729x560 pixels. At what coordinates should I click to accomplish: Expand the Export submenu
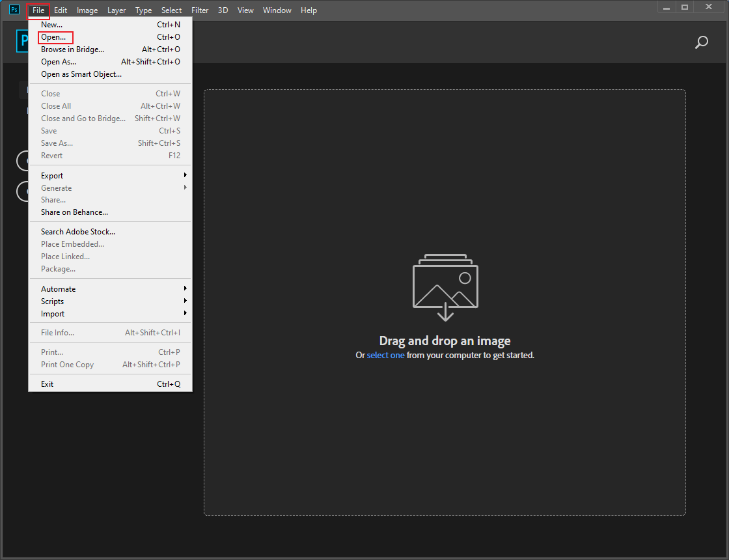pos(52,175)
